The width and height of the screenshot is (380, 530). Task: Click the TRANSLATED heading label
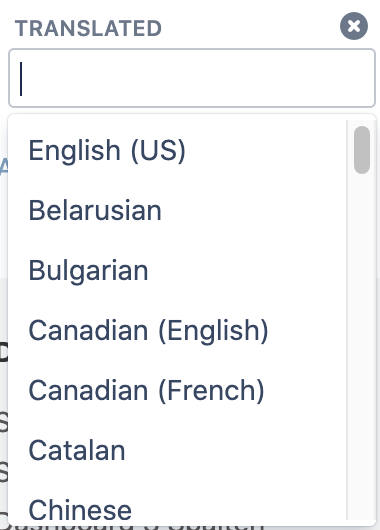tap(88, 28)
